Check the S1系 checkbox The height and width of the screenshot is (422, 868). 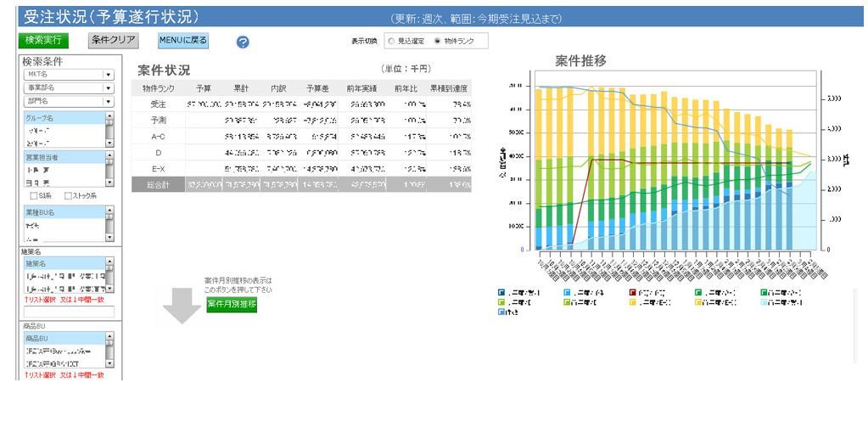click(x=35, y=197)
